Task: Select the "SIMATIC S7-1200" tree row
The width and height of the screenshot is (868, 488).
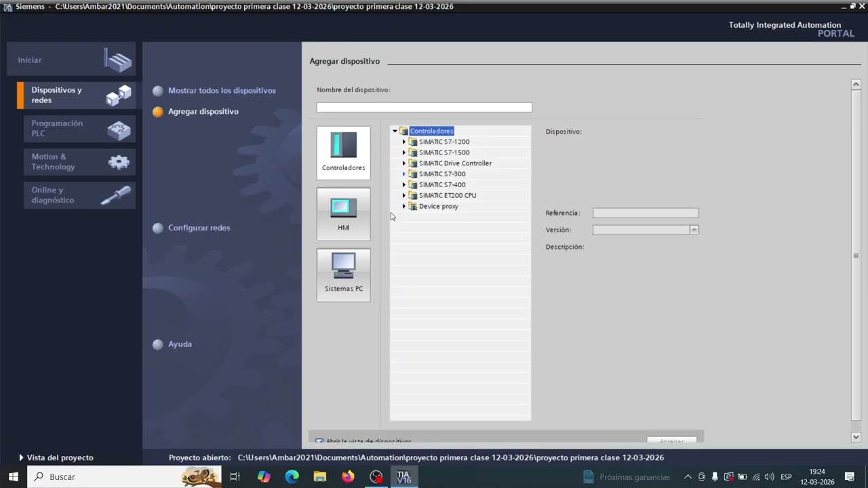Action: (x=444, y=142)
